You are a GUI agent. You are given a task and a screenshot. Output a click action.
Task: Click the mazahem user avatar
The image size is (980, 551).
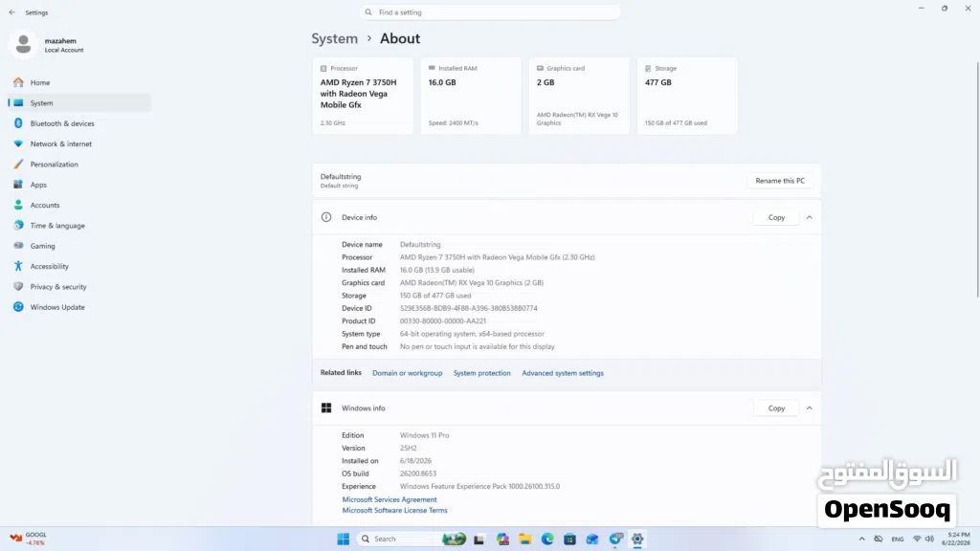[x=24, y=44]
